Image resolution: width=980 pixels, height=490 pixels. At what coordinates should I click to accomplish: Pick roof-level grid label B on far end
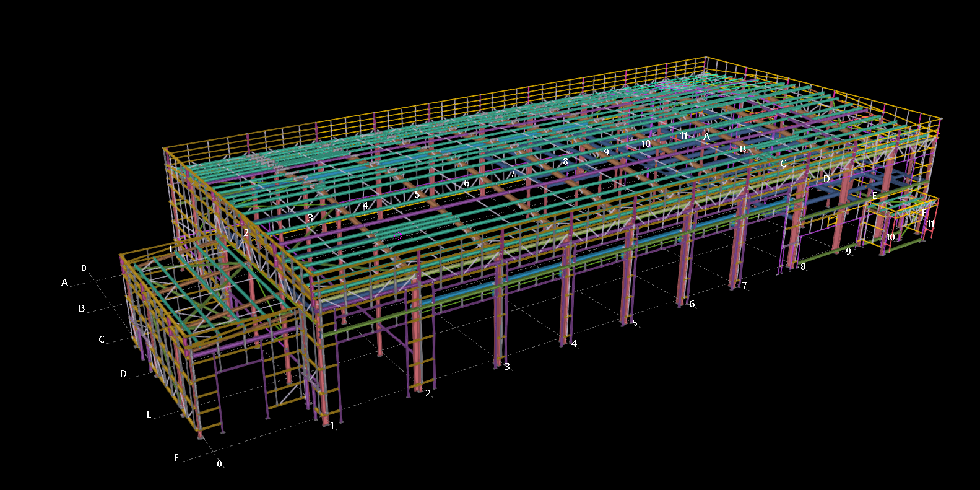coord(743,149)
